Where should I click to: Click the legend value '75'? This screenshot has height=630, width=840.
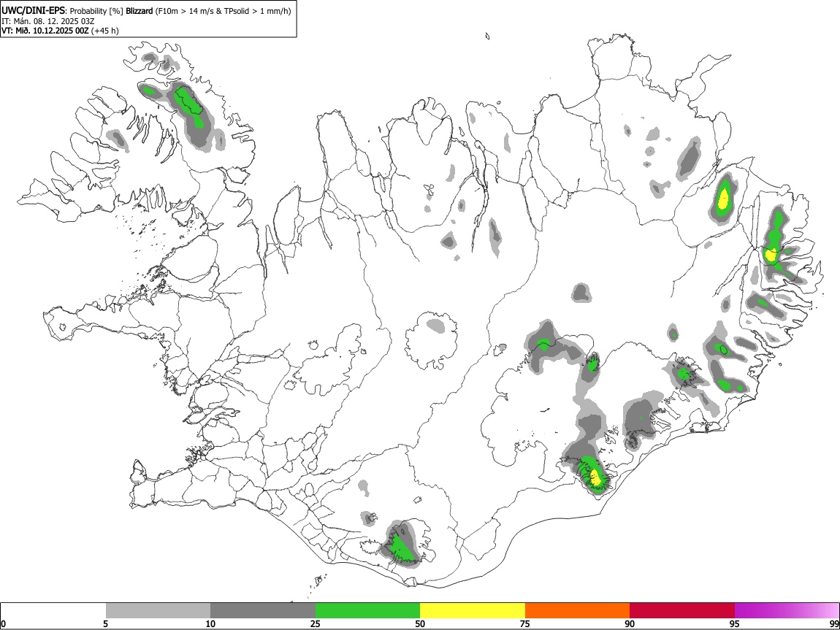coord(525,623)
